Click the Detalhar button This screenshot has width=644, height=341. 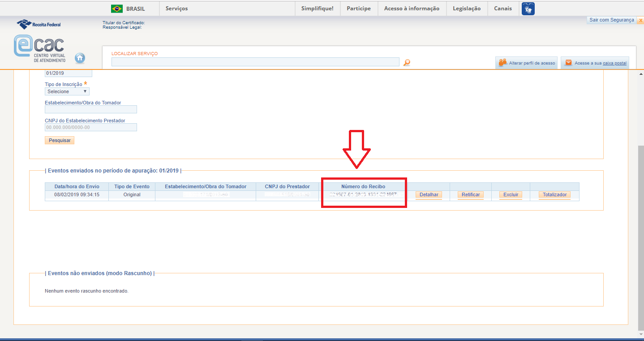click(x=429, y=195)
